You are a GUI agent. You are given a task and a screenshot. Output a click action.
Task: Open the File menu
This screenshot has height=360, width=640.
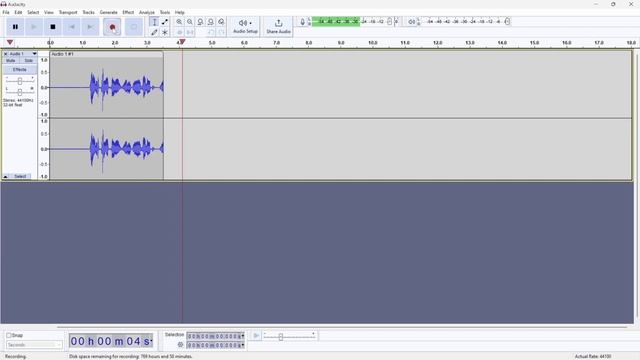[6, 12]
